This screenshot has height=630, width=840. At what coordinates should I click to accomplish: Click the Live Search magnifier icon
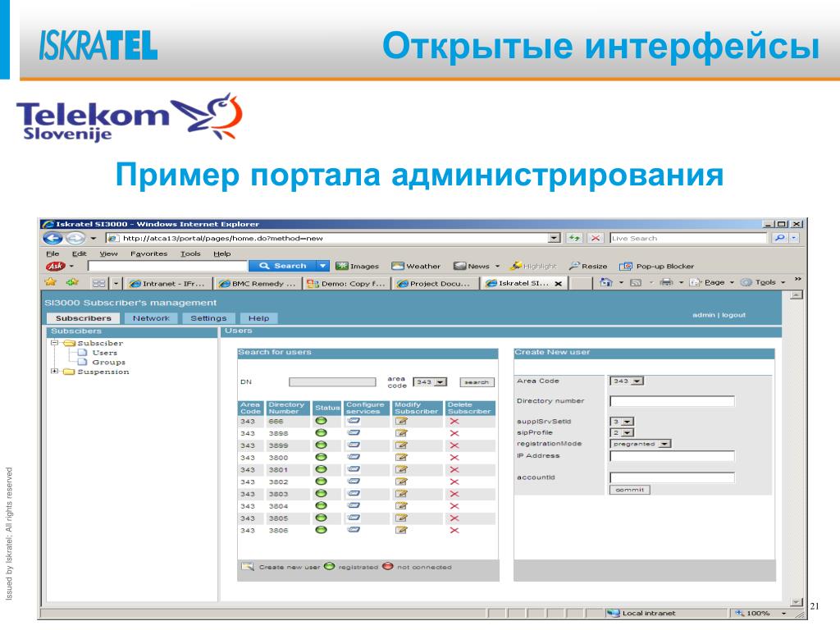(780, 238)
